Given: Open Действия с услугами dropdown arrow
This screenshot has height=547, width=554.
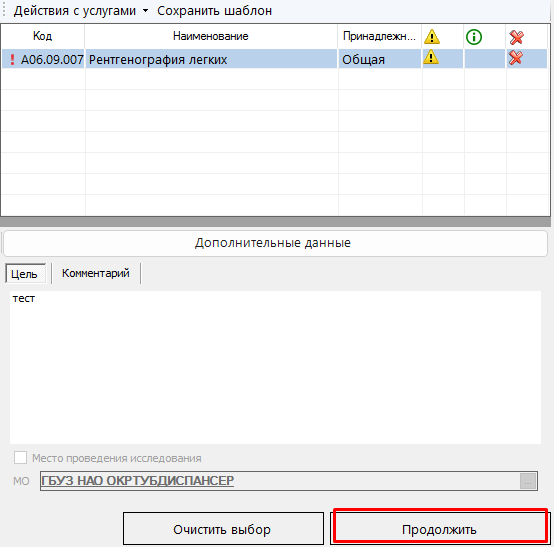Looking at the screenshot, I should pos(145,11).
